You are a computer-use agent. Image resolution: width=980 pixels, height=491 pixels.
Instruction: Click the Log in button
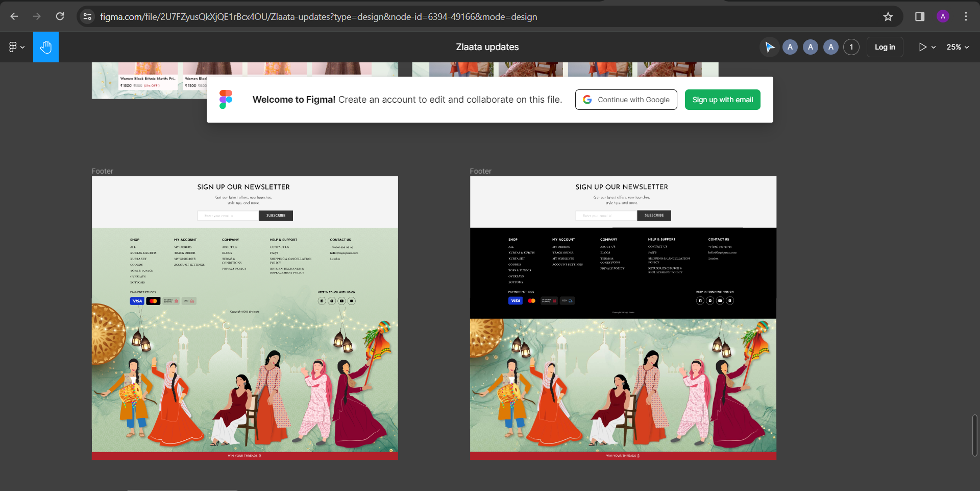[x=885, y=47]
